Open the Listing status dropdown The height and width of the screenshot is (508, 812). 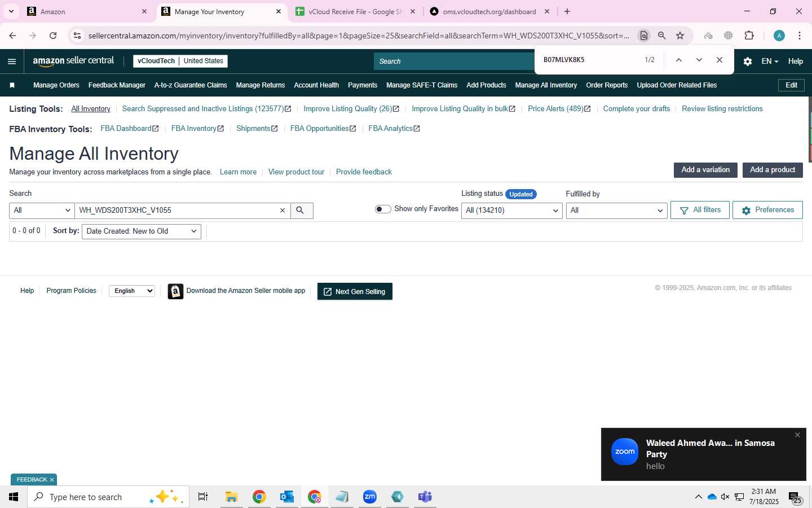coord(511,211)
